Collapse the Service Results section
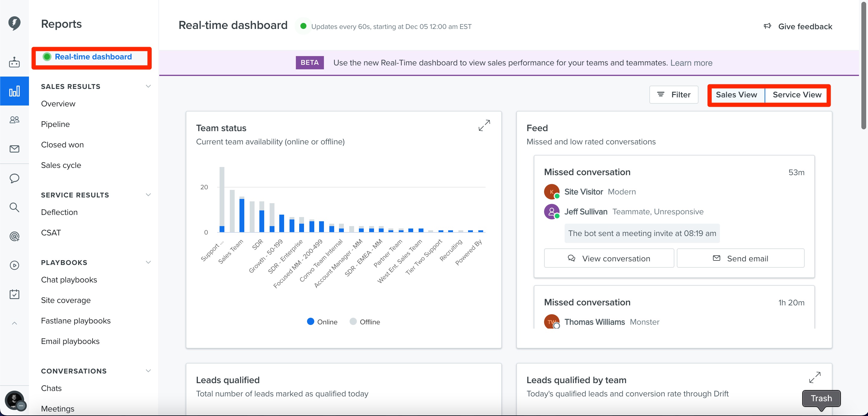 [x=148, y=195]
